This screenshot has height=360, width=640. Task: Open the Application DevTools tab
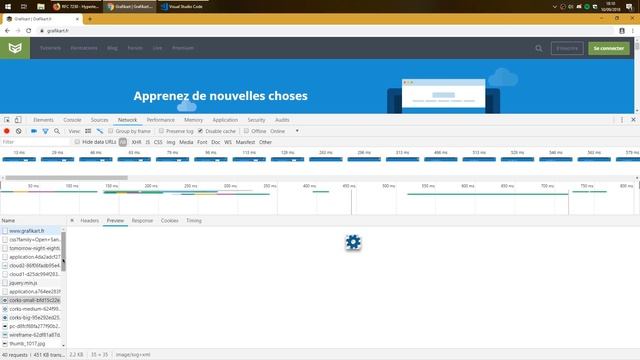225,120
